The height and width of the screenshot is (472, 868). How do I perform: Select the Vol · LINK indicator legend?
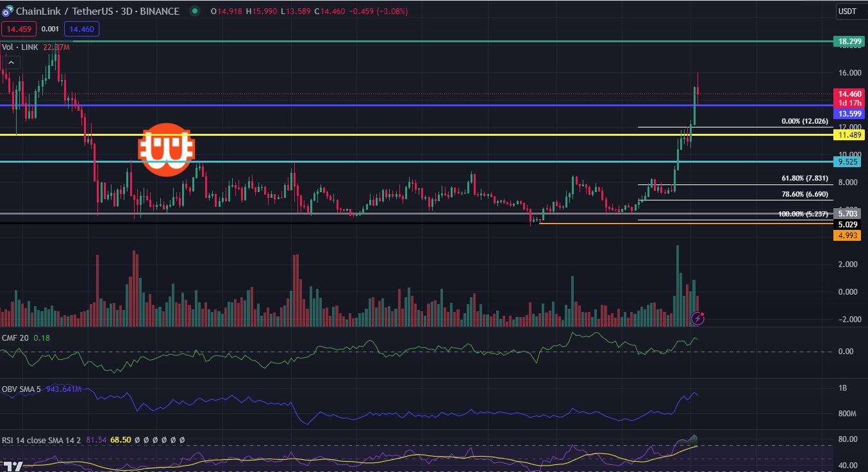click(20, 47)
